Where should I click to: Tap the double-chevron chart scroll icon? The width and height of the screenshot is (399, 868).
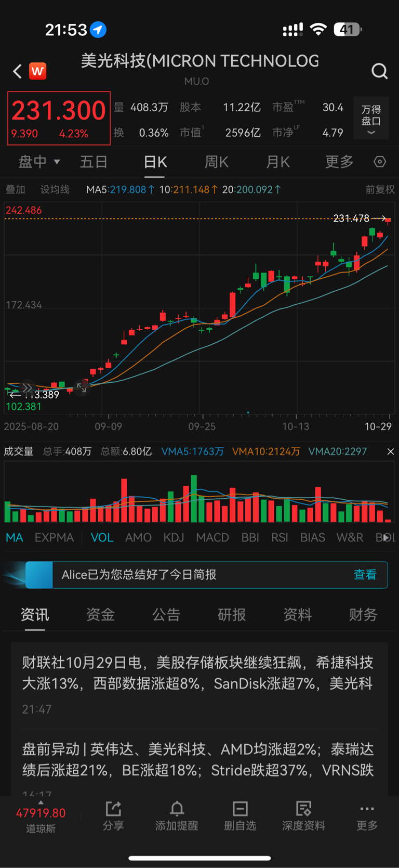[27, 387]
